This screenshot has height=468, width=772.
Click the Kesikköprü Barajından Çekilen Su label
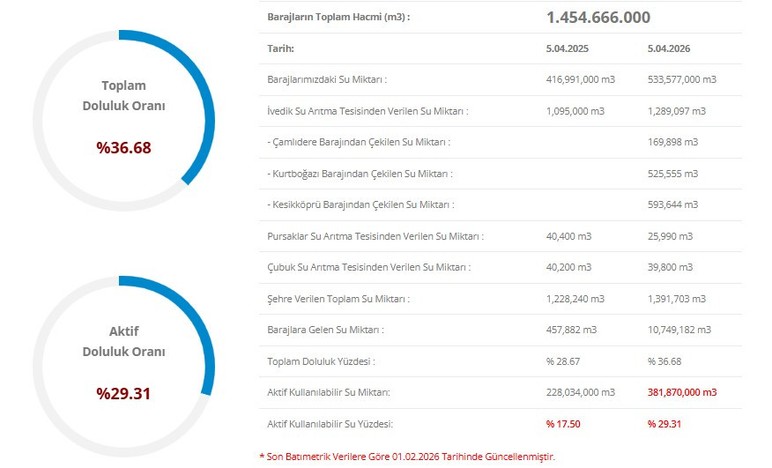361,204
